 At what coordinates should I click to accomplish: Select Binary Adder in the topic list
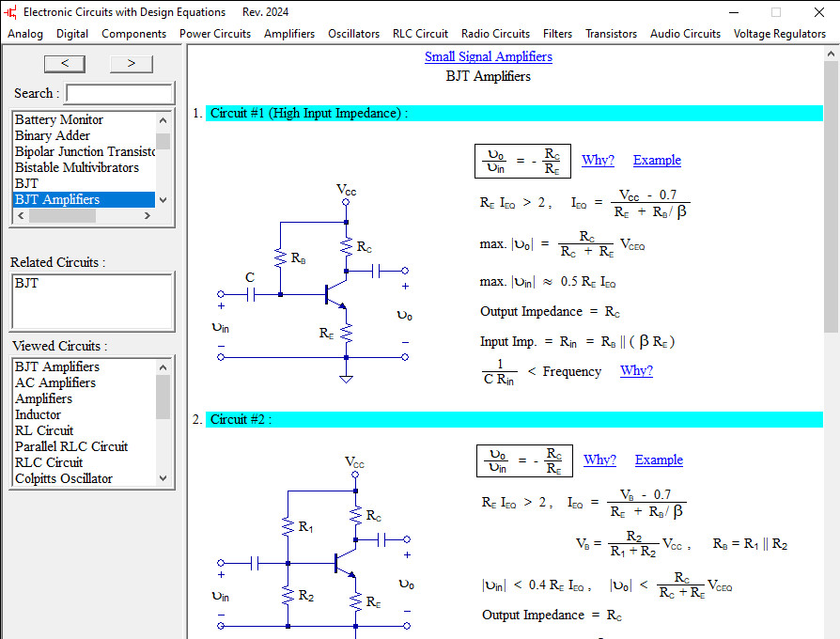pyautogui.click(x=85, y=135)
